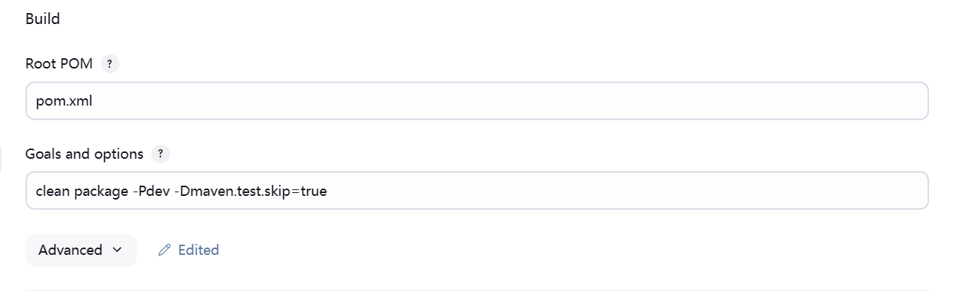Image resolution: width=980 pixels, height=292 pixels.
Task: Click empty space right of pom.xml text
Action: (x=510, y=101)
